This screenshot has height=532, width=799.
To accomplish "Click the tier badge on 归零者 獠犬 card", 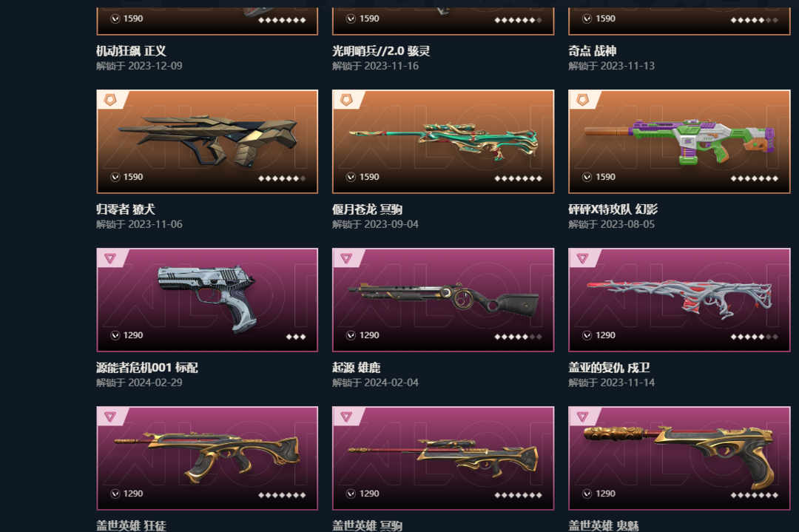I will (x=110, y=99).
